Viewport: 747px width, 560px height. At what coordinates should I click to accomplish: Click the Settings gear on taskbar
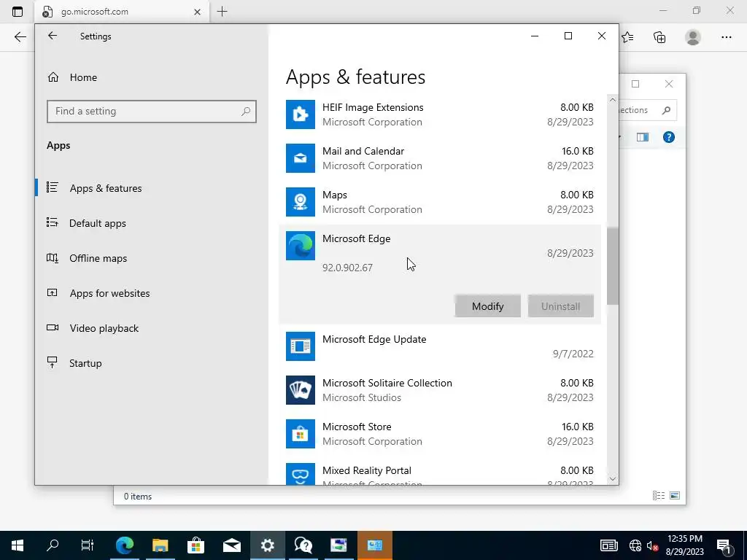[x=267, y=545]
